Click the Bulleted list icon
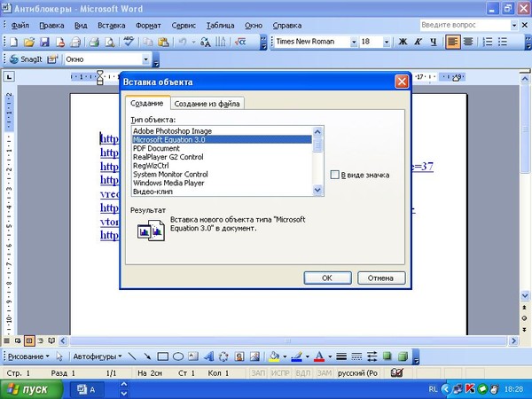This screenshot has height=399, width=532. [x=503, y=42]
